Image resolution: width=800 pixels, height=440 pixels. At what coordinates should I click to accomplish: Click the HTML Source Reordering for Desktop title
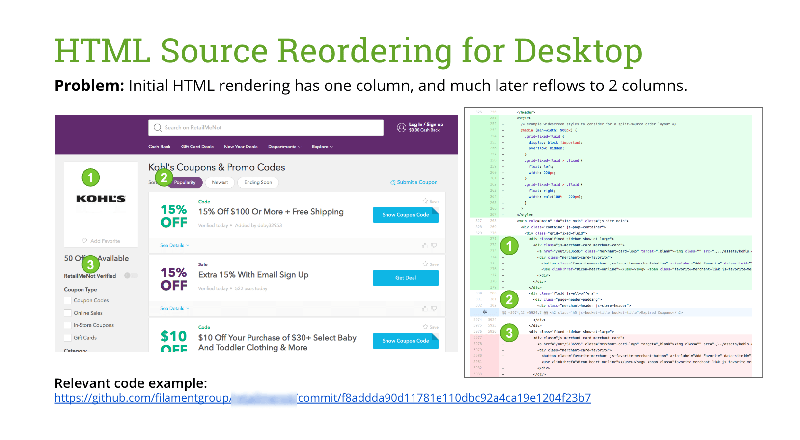point(348,51)
